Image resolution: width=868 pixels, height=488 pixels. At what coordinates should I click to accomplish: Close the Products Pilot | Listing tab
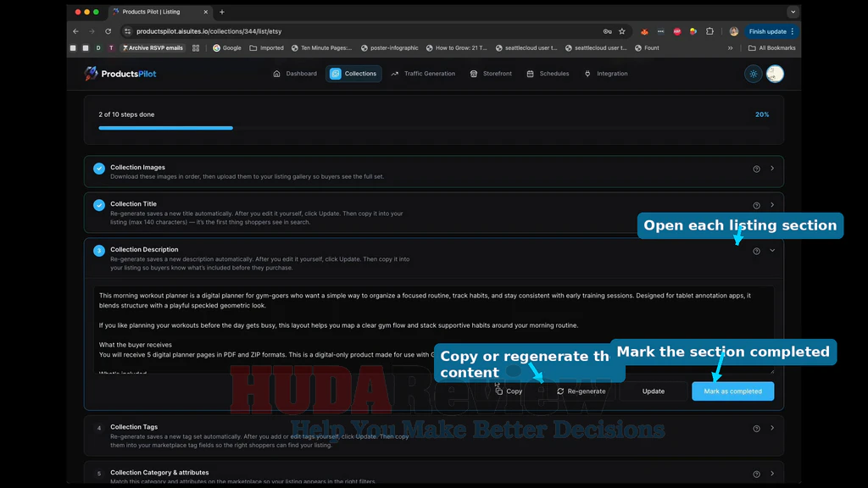[205, 12]
